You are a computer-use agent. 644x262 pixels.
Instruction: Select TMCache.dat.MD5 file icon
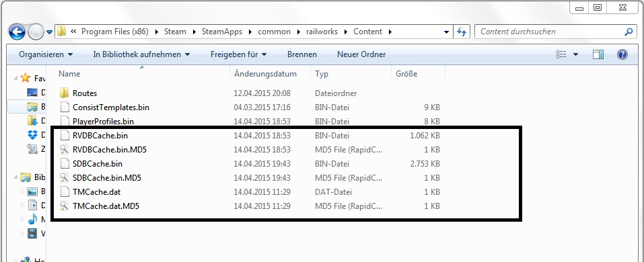64,206
